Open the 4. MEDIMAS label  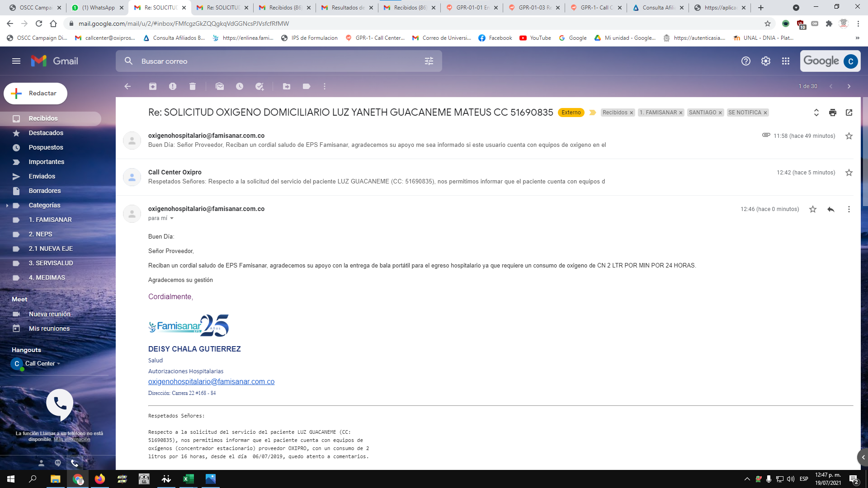pos(51,277)
